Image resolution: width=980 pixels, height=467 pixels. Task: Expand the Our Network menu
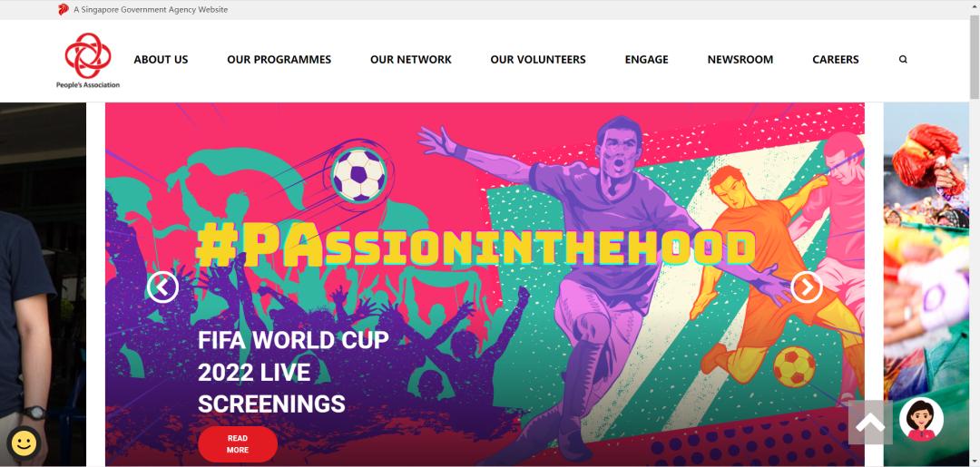tap(411, 59)
